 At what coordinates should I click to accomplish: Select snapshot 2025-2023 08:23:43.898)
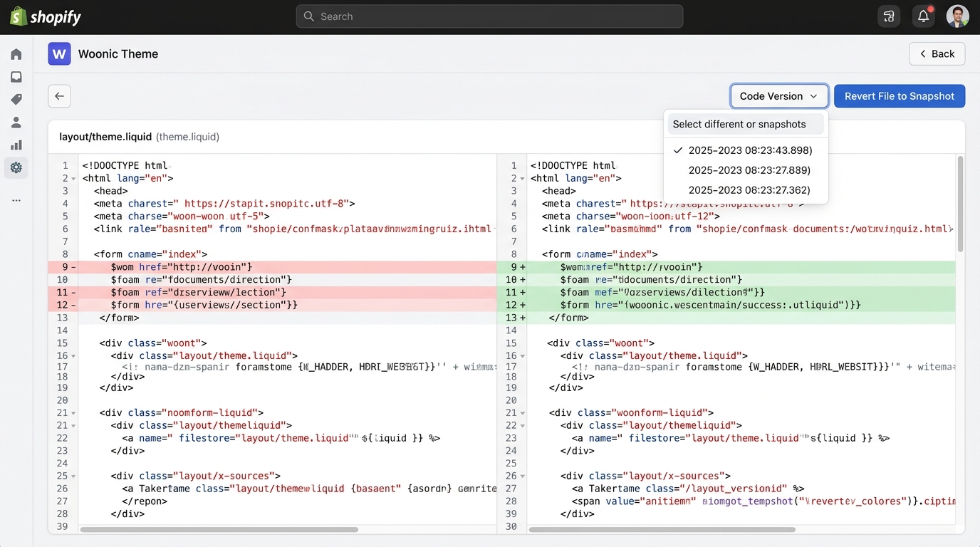[746, 150]
